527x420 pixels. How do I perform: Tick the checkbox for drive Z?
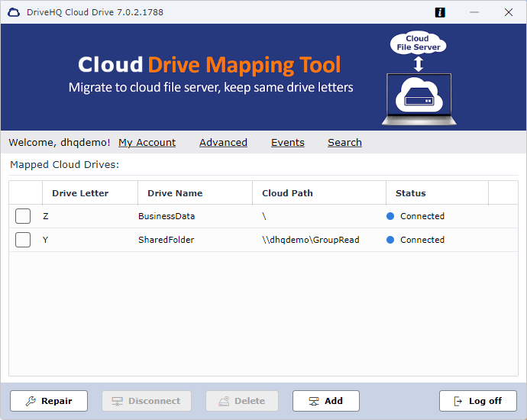[23, 216]
